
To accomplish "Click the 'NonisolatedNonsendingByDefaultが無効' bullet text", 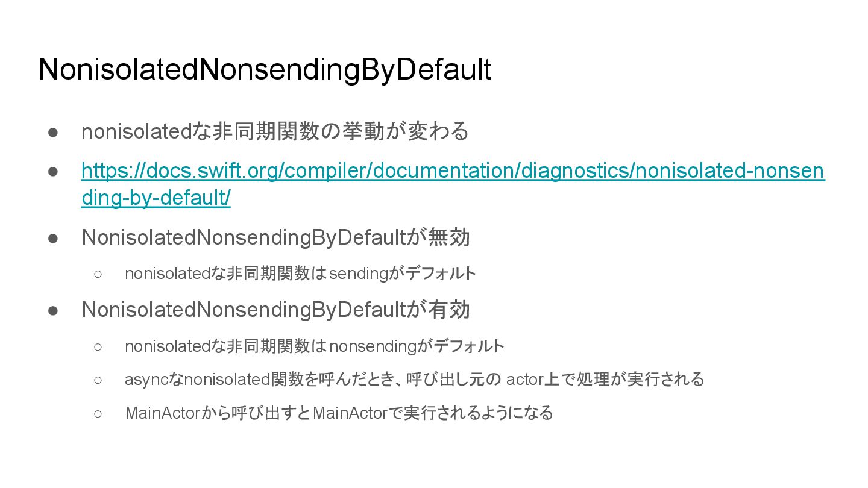I will click(x=275, y=237).
